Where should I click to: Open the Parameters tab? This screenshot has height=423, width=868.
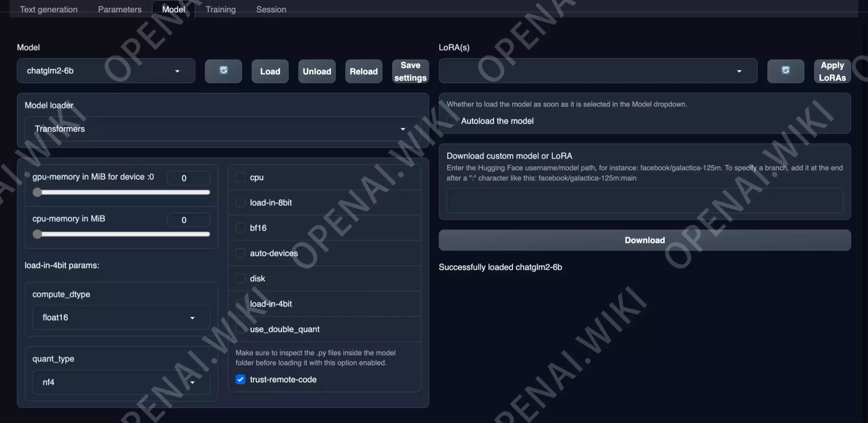pyautogui.click(x=120, y=9)
